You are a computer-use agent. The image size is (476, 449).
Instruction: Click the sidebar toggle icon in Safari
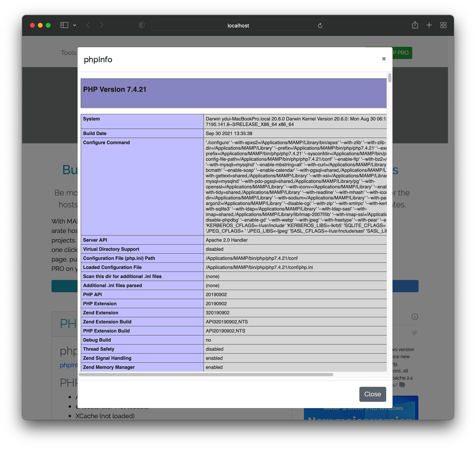coord(64,25)
